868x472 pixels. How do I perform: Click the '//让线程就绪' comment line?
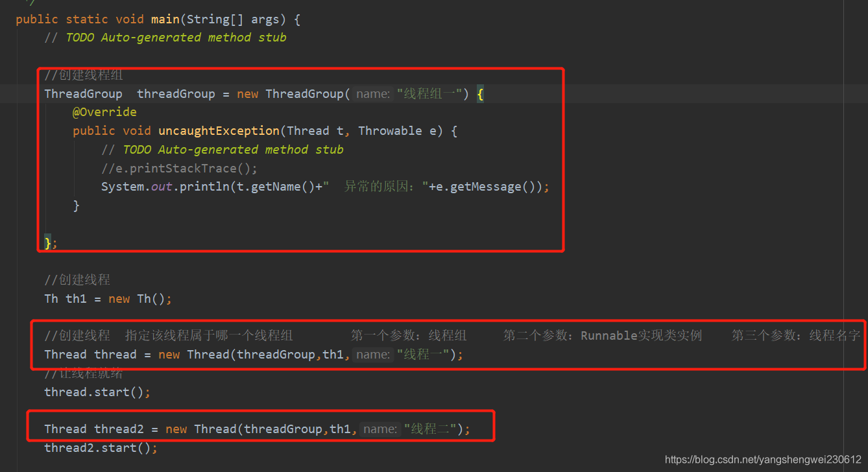pos(84,373)
